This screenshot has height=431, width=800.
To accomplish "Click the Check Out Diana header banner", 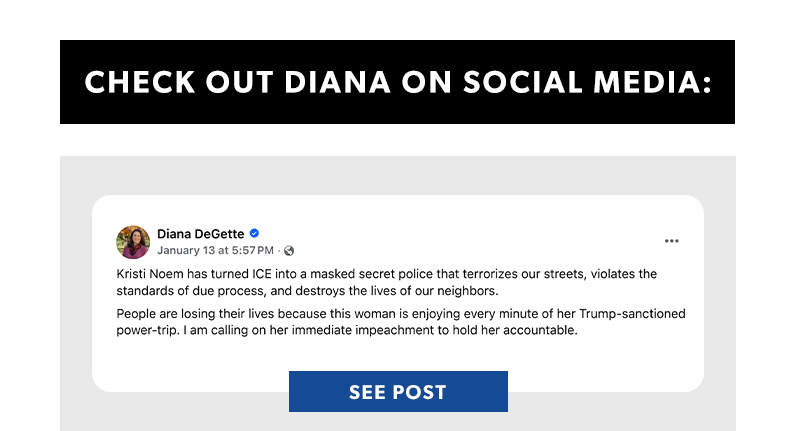I will point(397,82).
